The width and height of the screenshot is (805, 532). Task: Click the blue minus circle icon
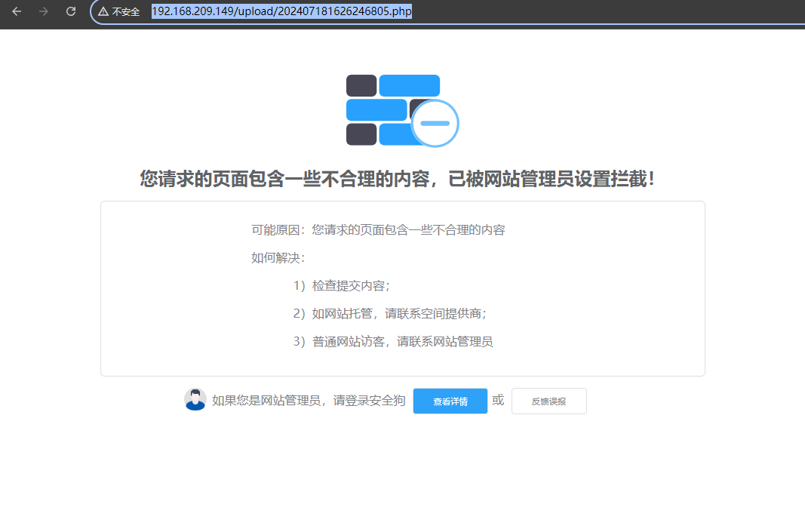435,123
